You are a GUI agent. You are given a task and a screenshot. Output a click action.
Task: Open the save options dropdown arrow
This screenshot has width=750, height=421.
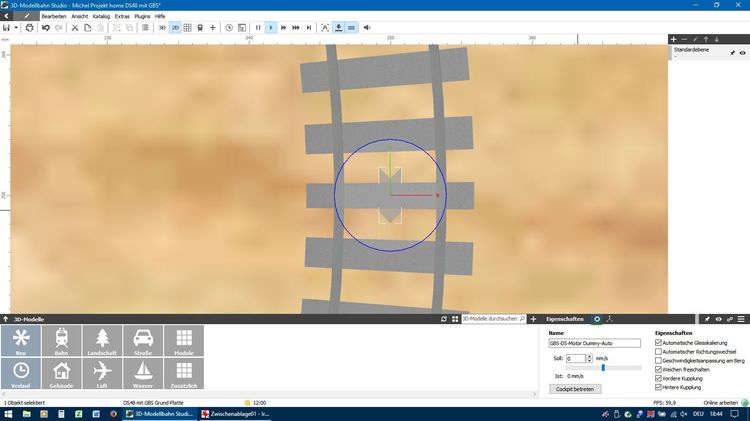(x=16, y=28)
